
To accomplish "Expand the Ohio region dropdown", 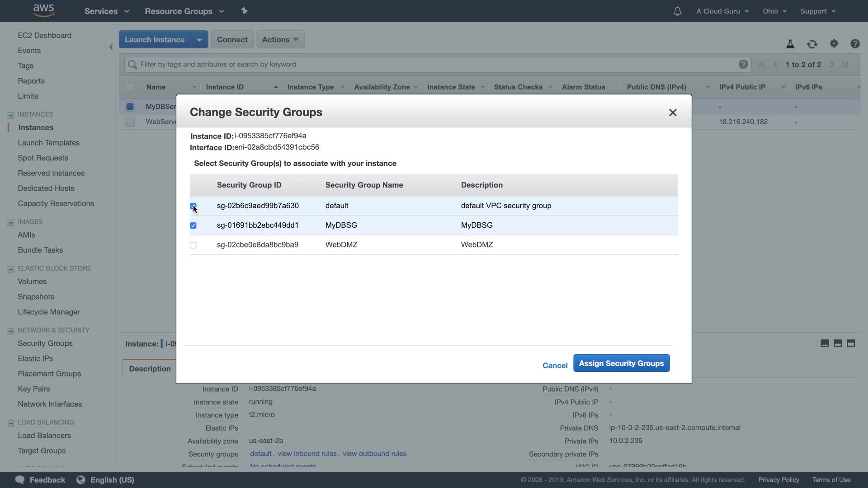I will click(x=774, y=11).
